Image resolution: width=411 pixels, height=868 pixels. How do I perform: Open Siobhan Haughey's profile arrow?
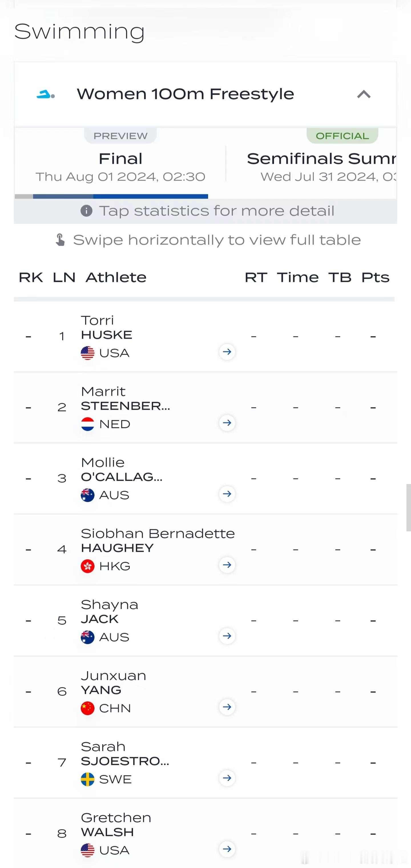click(227, 565)
